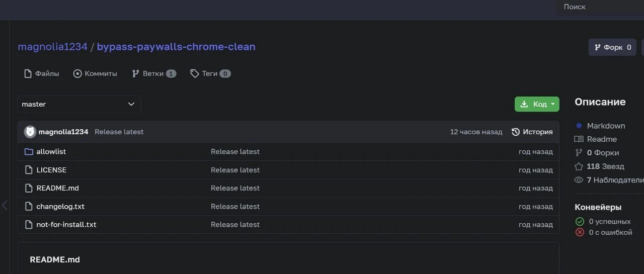The width and height of the screenshot is (644, 274).
Task: Click the green successful pipelines check icon
Action: click(x=580, y=221)
